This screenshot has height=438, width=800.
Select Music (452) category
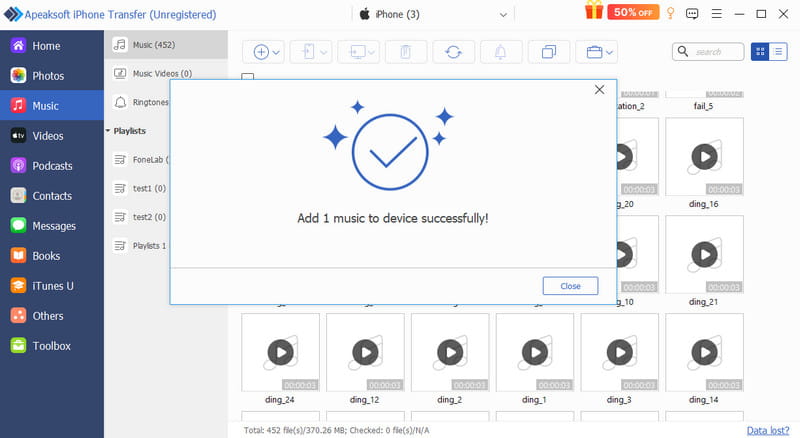[x=166, y=45]
